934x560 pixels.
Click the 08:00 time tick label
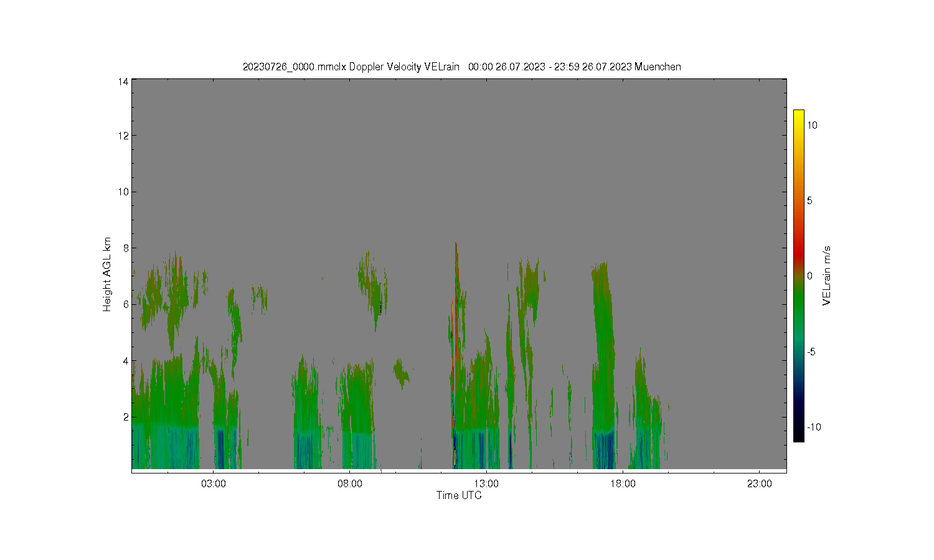tap(350, 483)
